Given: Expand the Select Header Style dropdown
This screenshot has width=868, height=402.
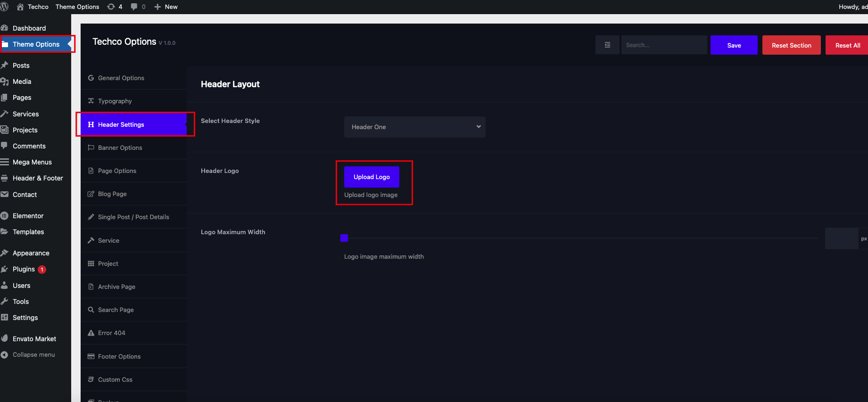Looking at the screenshot, I should 414,127.
